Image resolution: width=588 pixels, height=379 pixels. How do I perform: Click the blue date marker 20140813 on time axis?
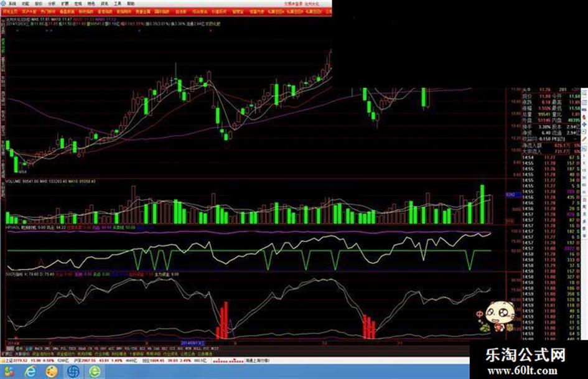pyautogui.click(x=193, y=343)
